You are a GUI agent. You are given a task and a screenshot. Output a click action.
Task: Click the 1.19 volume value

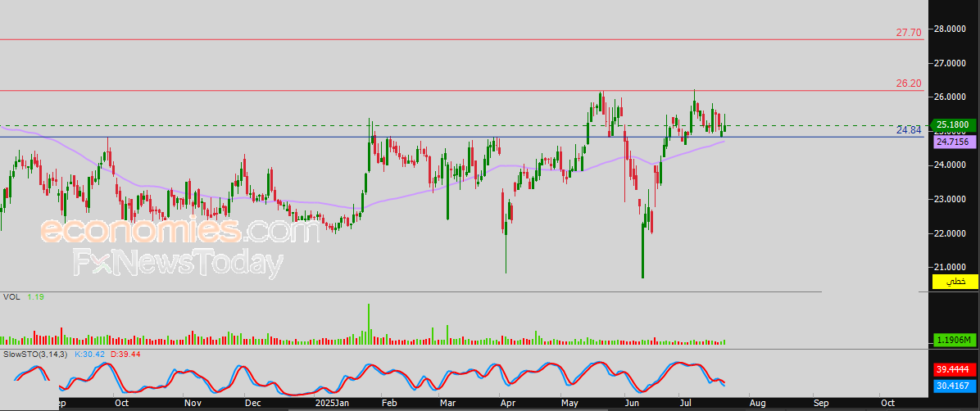point(35,297)
